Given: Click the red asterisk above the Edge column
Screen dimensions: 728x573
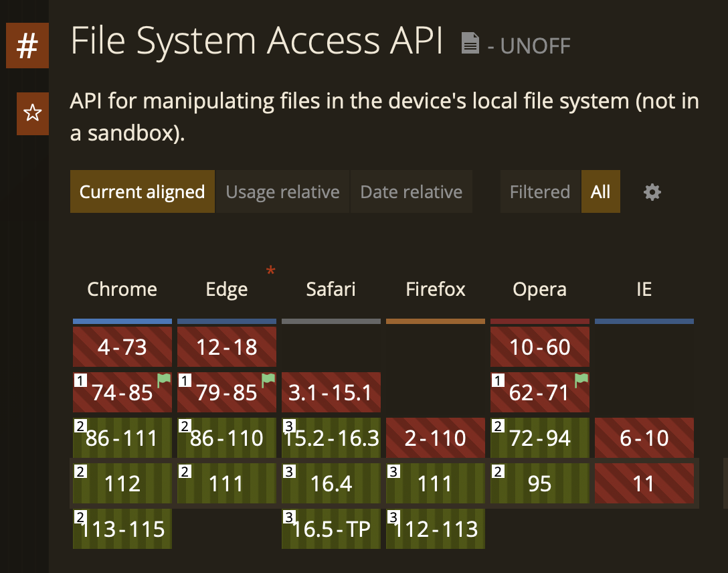Looking at the screenshot, I should 270,270.
